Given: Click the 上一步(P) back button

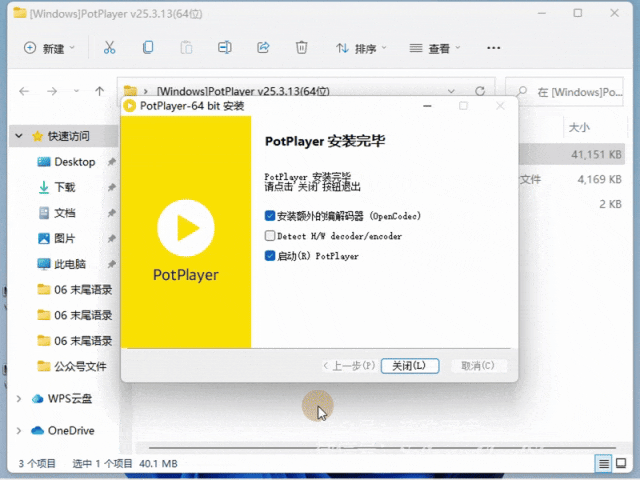Looking at the screenshot, I should [x=349, y=366].
